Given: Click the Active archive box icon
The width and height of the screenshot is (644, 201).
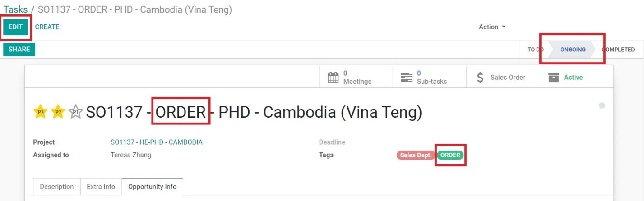Looking at the screenshot, I should click(554, 78).
